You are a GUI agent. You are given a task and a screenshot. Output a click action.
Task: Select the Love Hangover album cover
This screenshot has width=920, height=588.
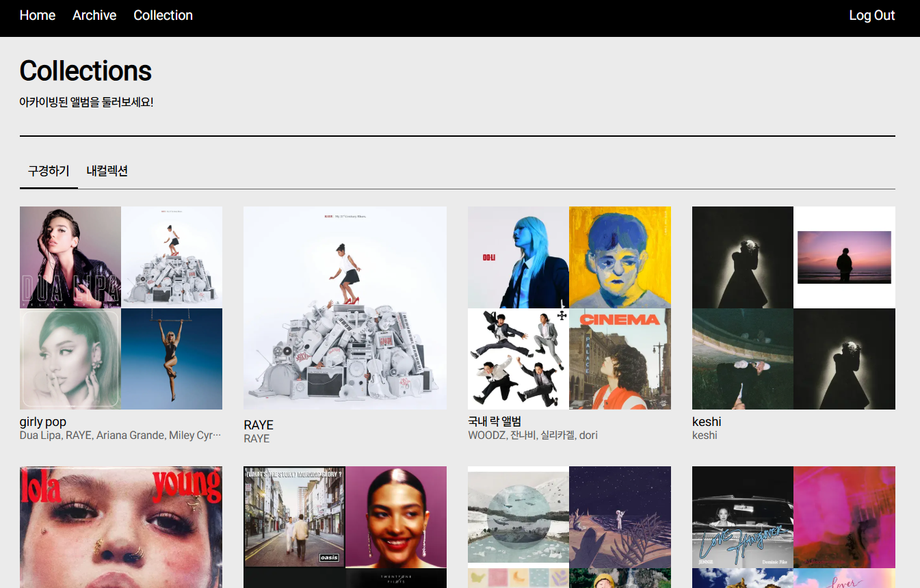(x=743, y=517)
